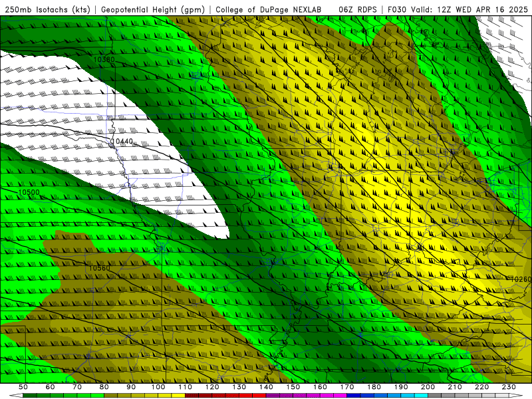Click the right arrow end of the color bar
The height and width of the screenshot is (399, 532).
[516, 396]
